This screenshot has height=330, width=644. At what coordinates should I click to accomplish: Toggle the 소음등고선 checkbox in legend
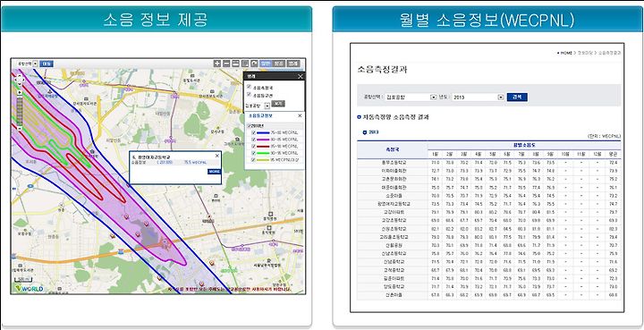click(249, 95)
